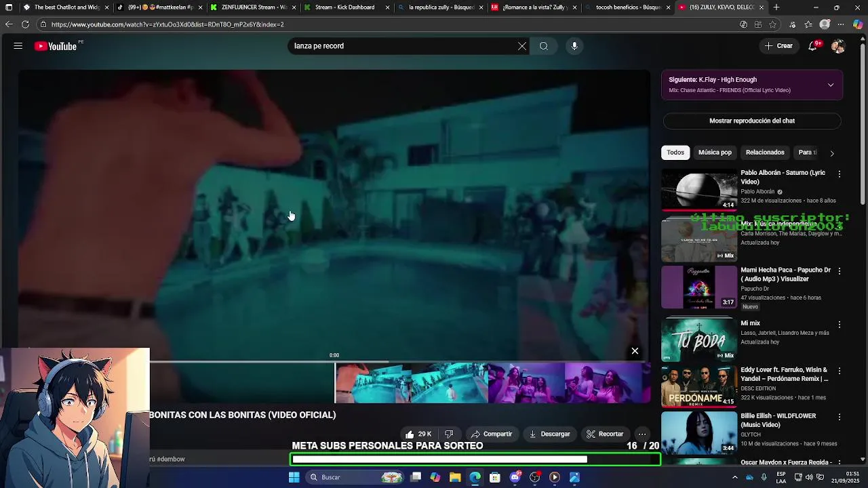The height and width of the screenshot is (488, 868).
Task: Click the Crear button
Action: 778,46
